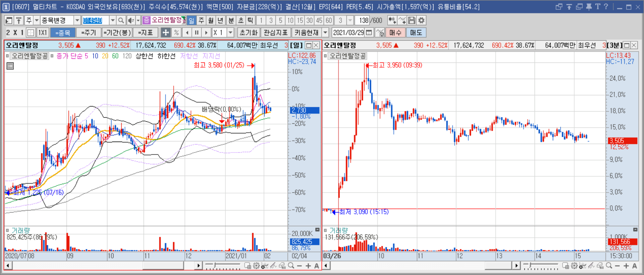Viewport: 644px width, 275px height.
Task: Select the 60-minute interval tab
Action: pyautogui.click(x=329, y=20)
